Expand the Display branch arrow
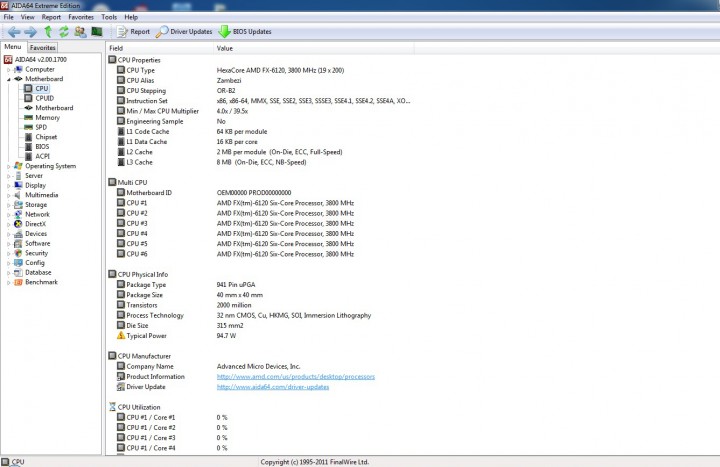Viewport: 720px width, 467px height. 8,186
